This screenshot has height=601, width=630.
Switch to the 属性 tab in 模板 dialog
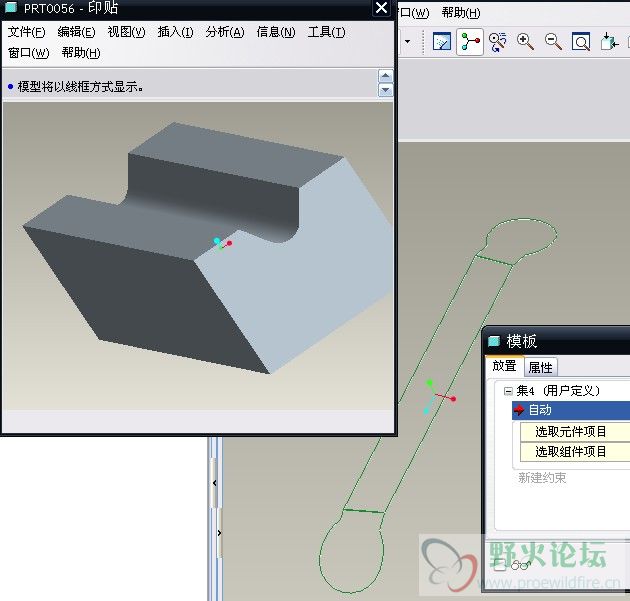(x=540, y=367)
